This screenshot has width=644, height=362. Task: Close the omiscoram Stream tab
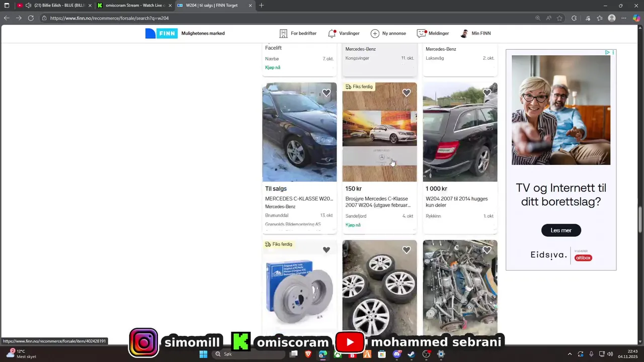click(170, 6)
